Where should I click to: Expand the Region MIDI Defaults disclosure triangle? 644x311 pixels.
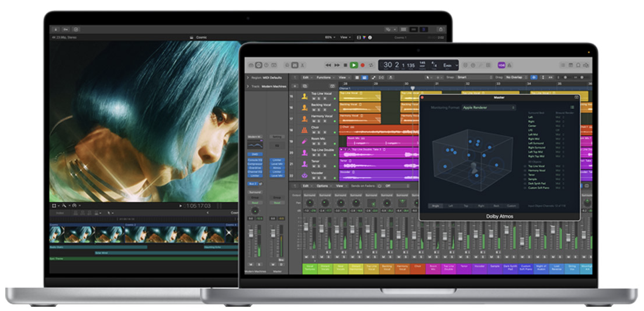[247, 77]
